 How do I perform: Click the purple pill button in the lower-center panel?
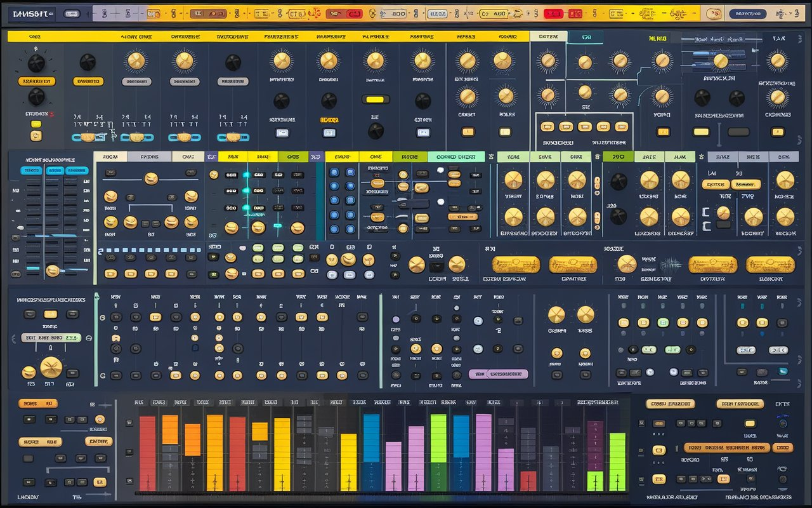[x=499, y=374]
